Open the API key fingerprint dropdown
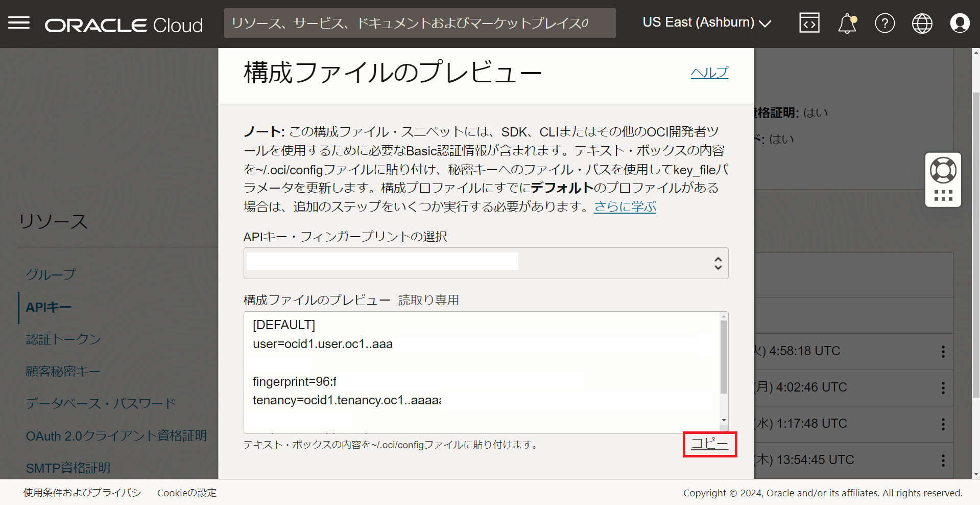This screenshot has width=980, height=505. coord(486,263)
